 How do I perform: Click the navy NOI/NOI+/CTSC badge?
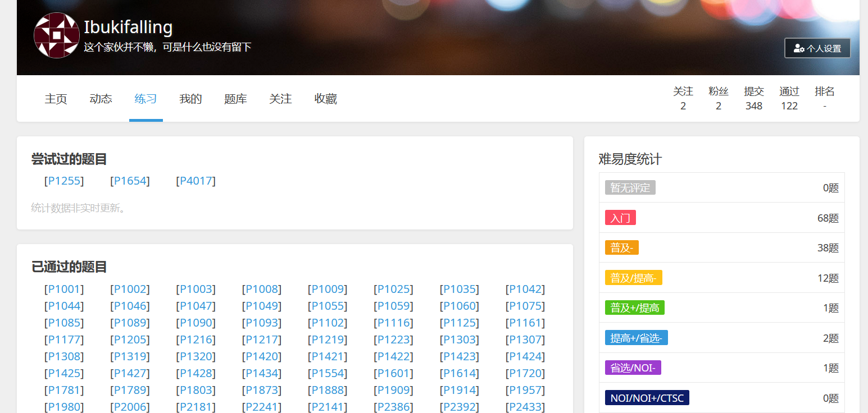tap(647, 398)
